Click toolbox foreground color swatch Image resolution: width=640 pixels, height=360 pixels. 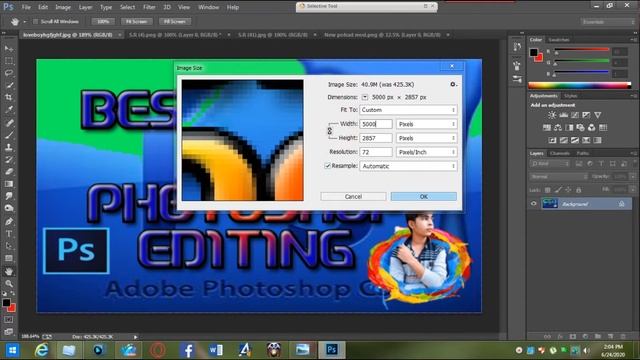(x=6, y=302)
